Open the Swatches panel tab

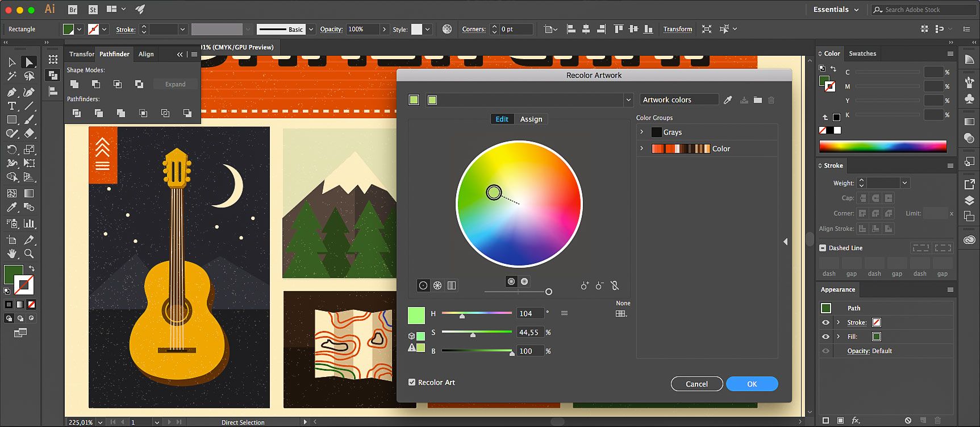click(862, 53)
